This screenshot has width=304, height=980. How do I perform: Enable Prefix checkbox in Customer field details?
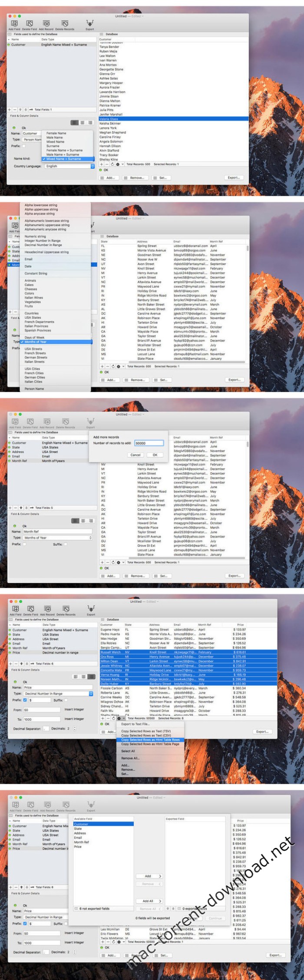23,146
